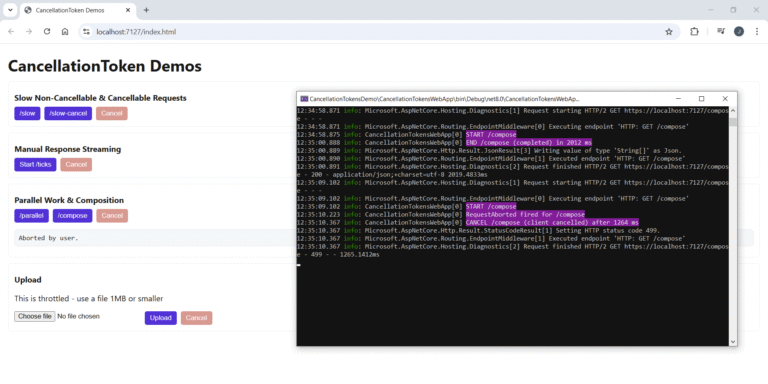Choose file for upload
768x384 pixels.
34,316
